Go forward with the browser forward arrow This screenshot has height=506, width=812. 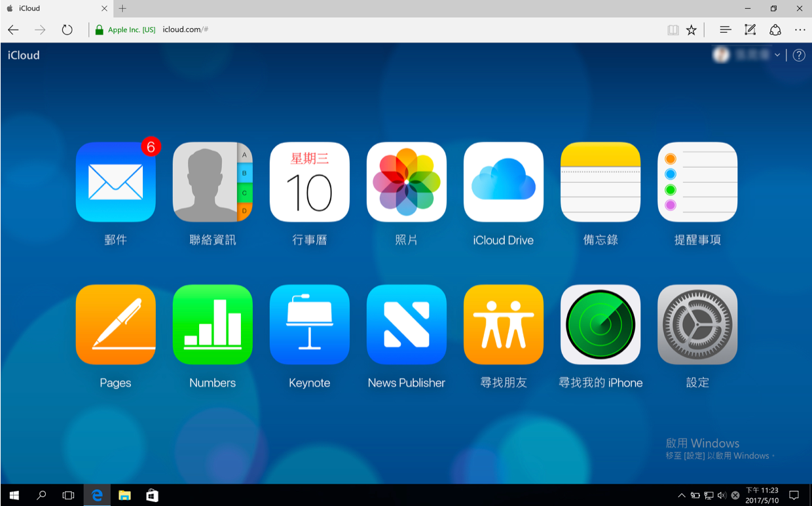pos(40,29)
